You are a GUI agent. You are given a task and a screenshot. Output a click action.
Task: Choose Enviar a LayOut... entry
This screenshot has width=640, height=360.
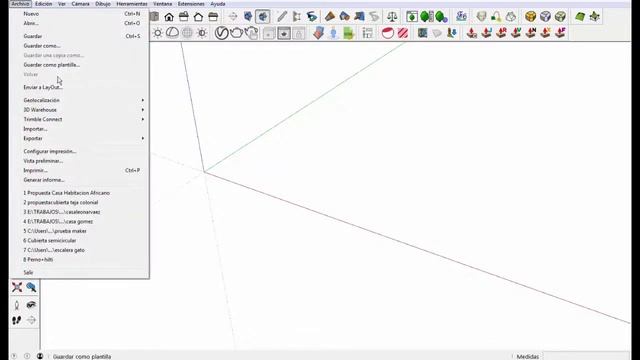pyautogui.click(x=79, y=87)
